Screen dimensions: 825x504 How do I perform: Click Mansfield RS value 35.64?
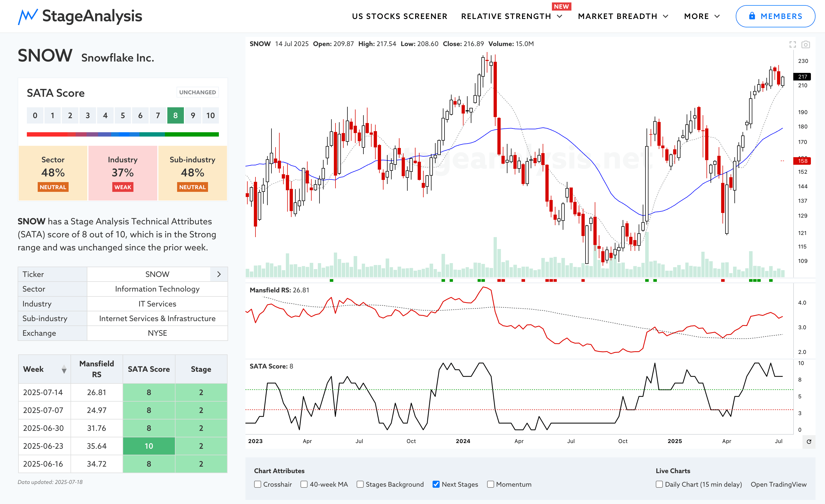click(97, 446)
